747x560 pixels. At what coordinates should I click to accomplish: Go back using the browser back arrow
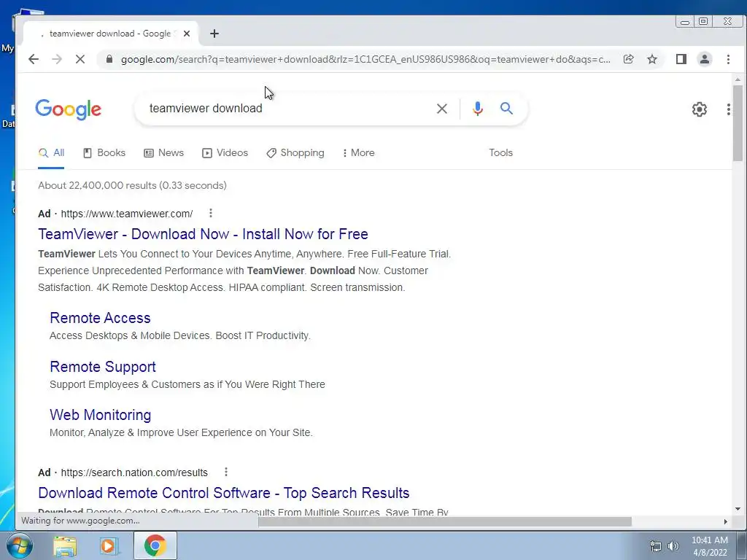34,59
